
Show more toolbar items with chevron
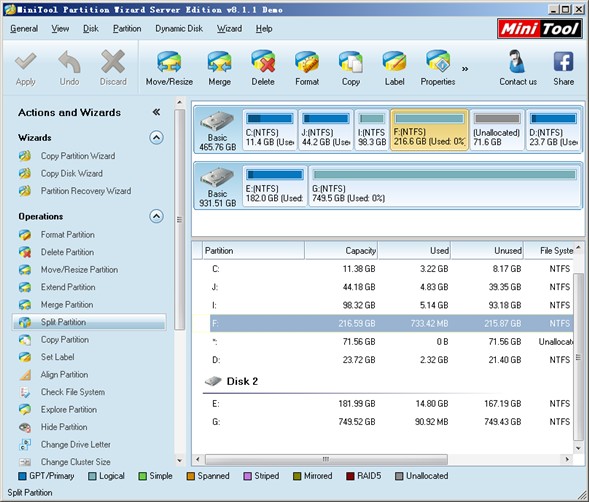[x=465, y=69]
